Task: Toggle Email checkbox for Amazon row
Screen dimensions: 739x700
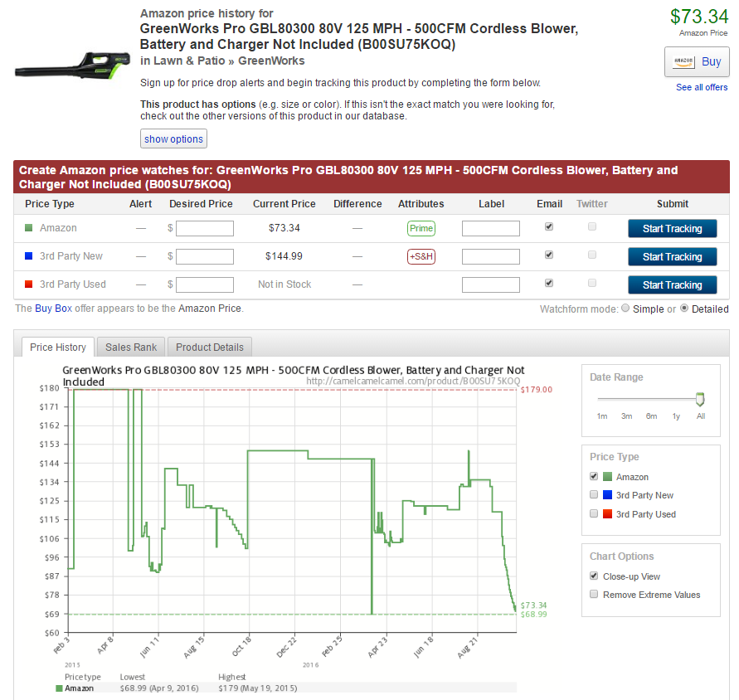Action: 548,226
